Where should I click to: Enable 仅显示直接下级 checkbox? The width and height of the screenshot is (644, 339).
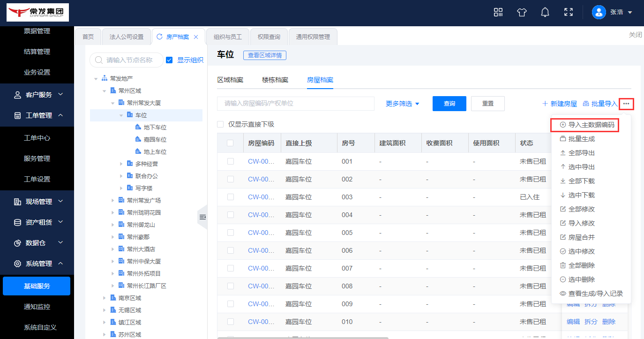click(220, 124)
